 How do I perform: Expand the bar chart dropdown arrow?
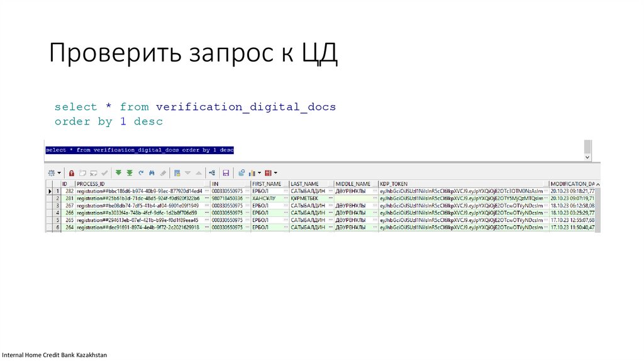(259, 172)
